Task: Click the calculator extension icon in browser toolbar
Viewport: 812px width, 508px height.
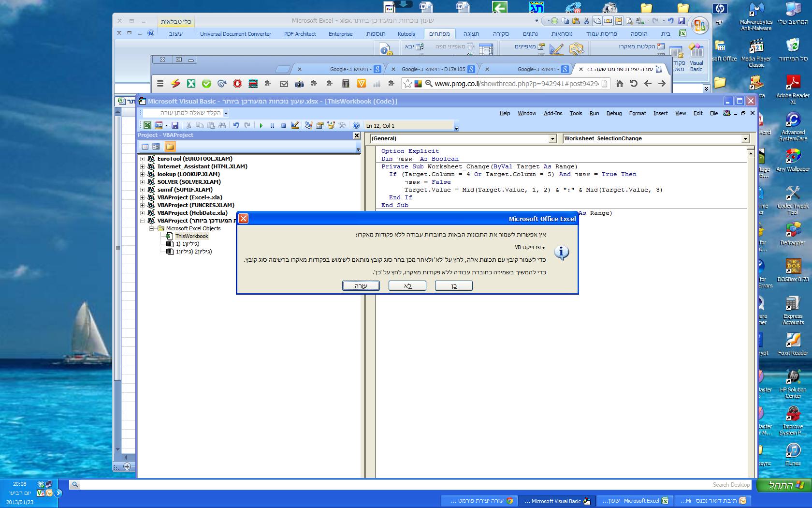Action: [x=346, y=84]
